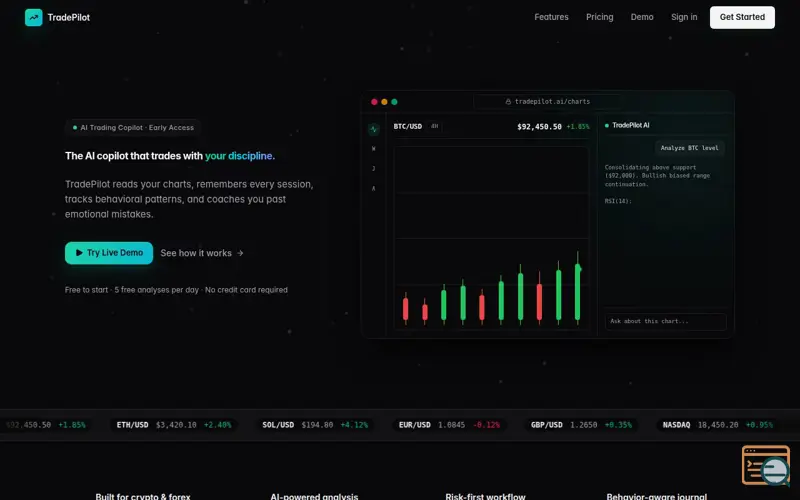Click the ETH/USD ticker item
Image resolution: width=800 pixels, height=500 pixels.
(173, 425)
